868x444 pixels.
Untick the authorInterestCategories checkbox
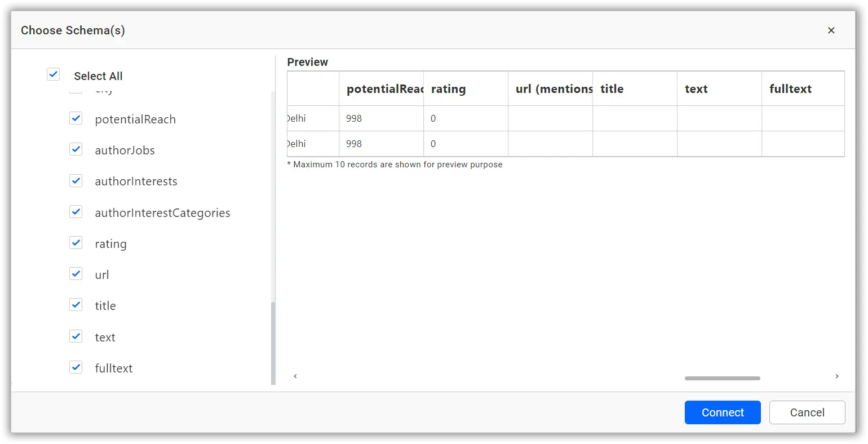pyautogui.click(x=76, y=212)
